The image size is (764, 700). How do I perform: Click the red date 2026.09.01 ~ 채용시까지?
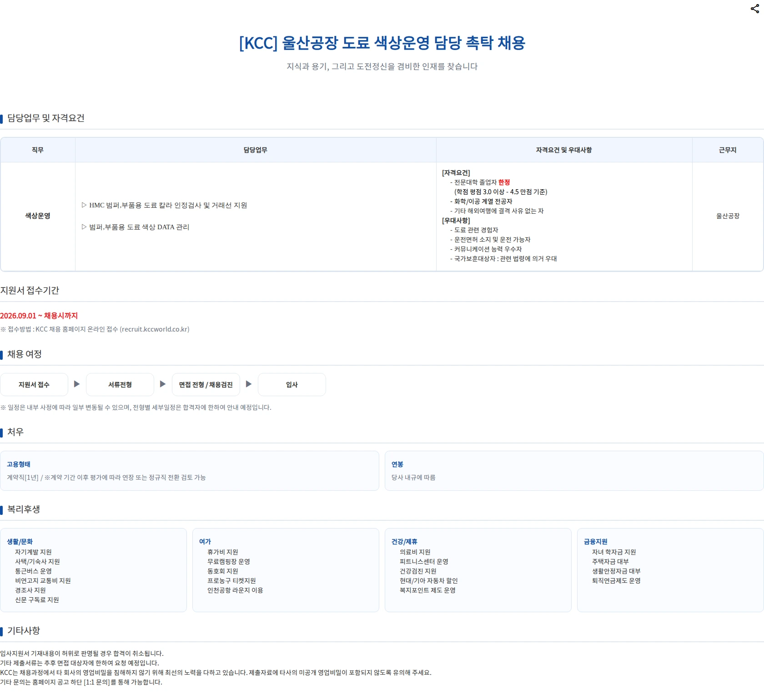coord(39,316)
